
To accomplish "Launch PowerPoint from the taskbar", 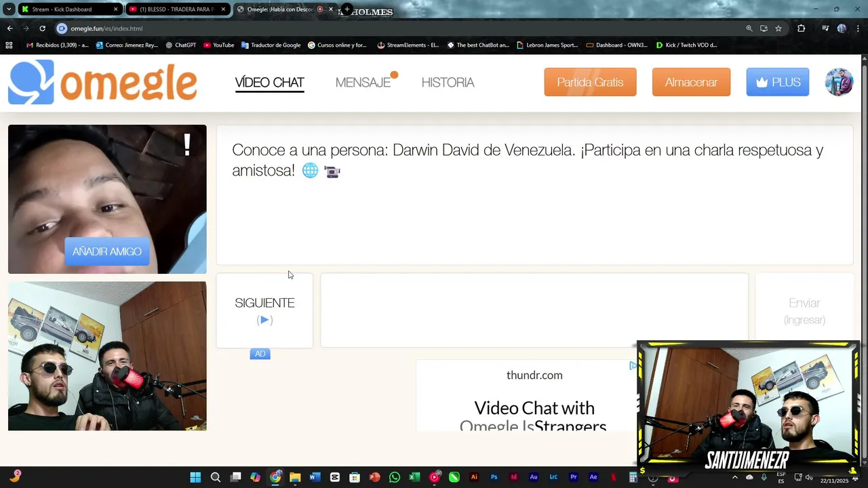I will (x=374, y=477).
